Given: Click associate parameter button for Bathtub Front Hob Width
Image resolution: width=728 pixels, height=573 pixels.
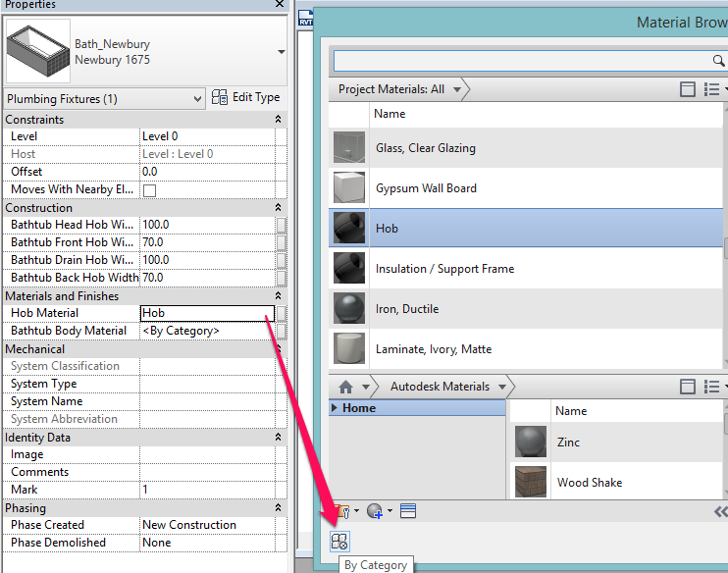Looking at the screenshot, I should click(x=282, y=242).
